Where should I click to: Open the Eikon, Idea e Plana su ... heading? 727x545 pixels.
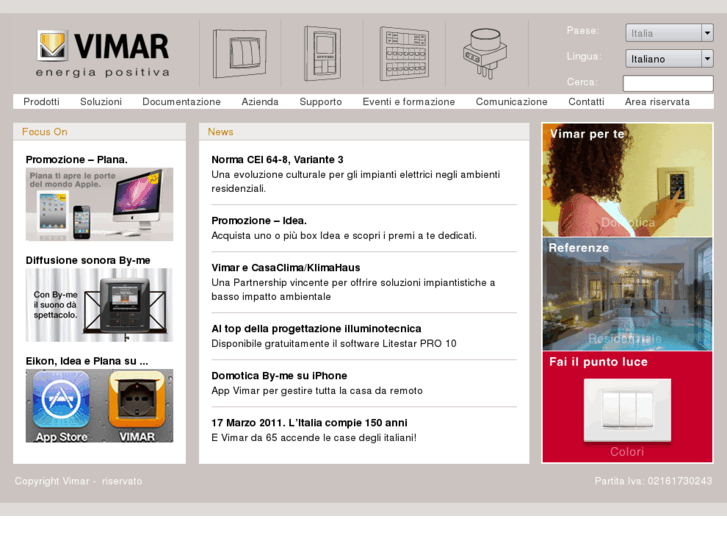[x=87, y=361]
